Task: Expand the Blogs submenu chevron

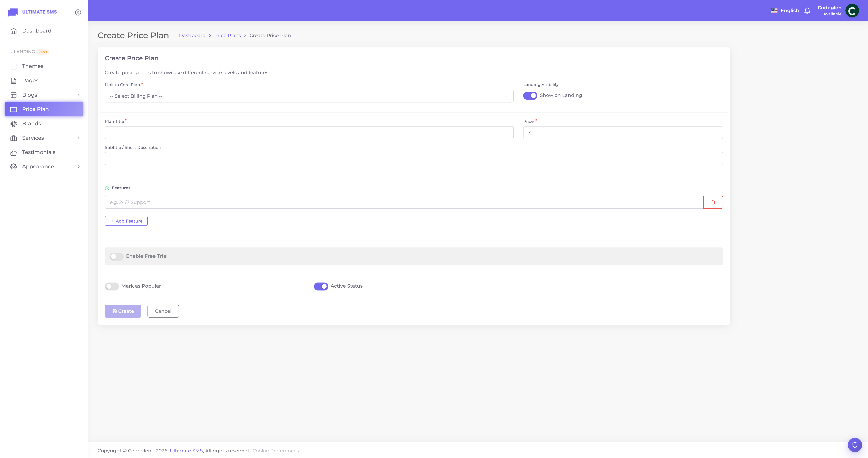Action: click(78, 95)
